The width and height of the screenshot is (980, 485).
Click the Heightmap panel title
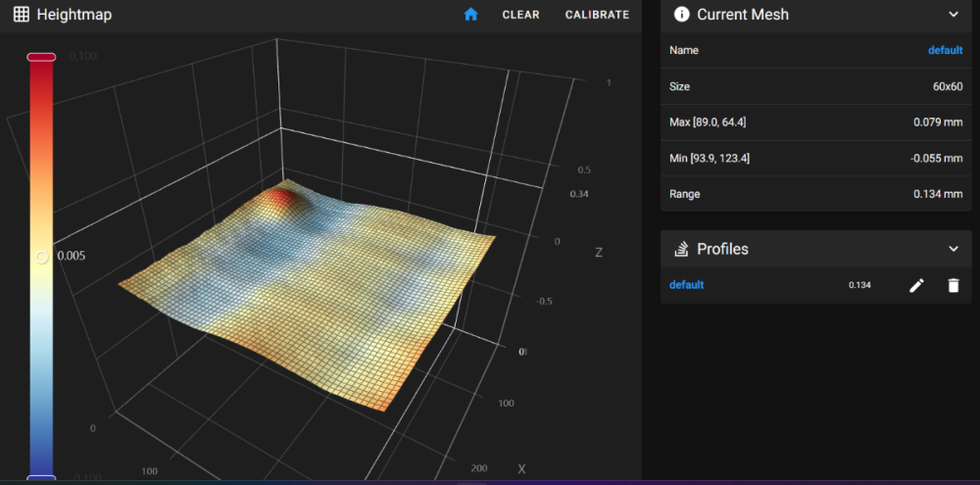[x=74, y=15]
